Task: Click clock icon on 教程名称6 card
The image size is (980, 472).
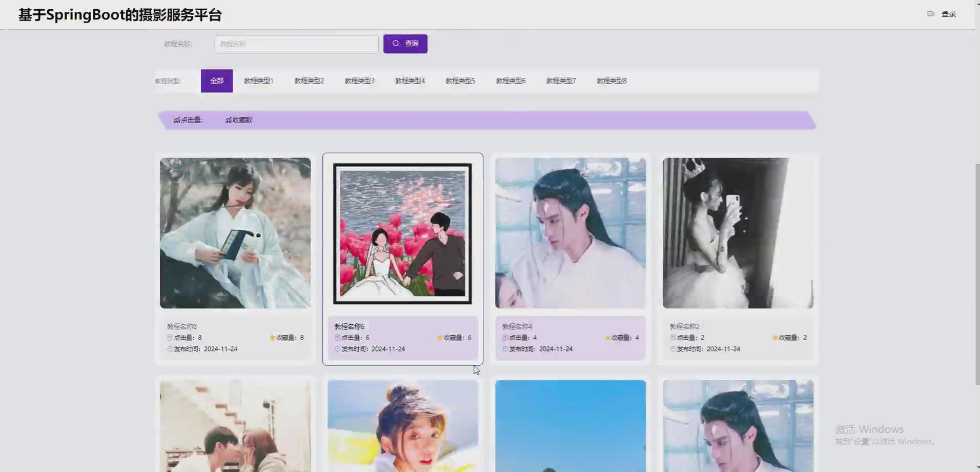Action: click(338, 349)
